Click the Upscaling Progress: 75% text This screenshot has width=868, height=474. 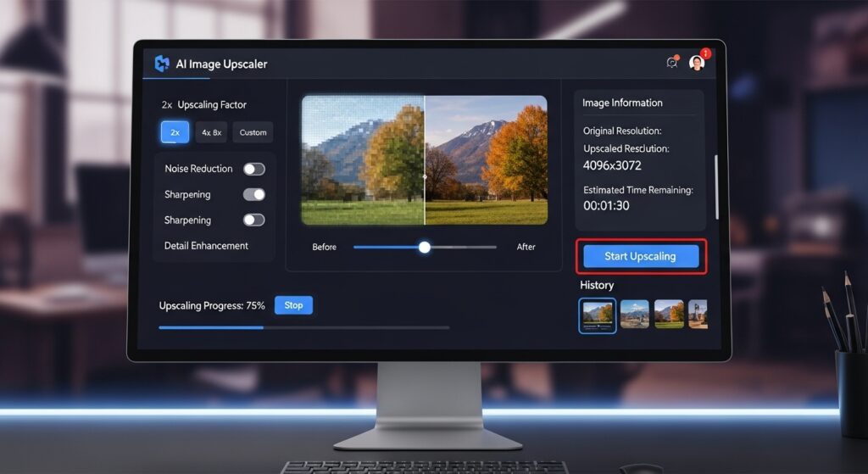tap(211, 305)
